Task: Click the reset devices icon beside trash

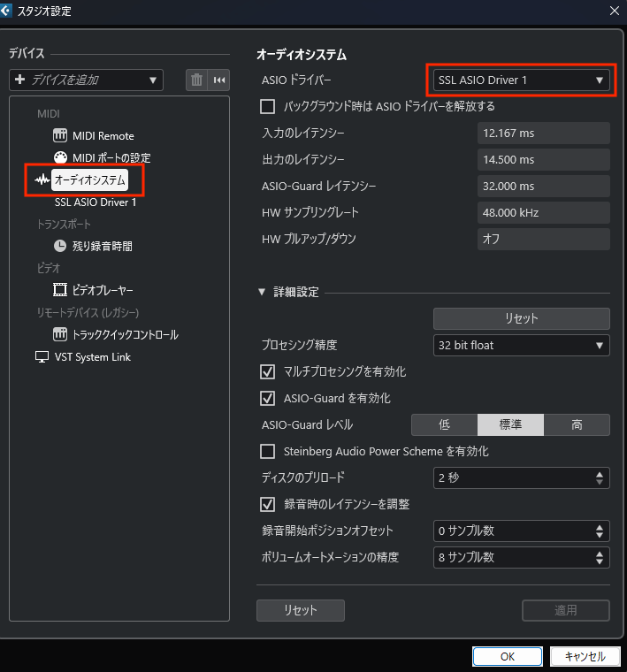Action: [x=219, y=80]
